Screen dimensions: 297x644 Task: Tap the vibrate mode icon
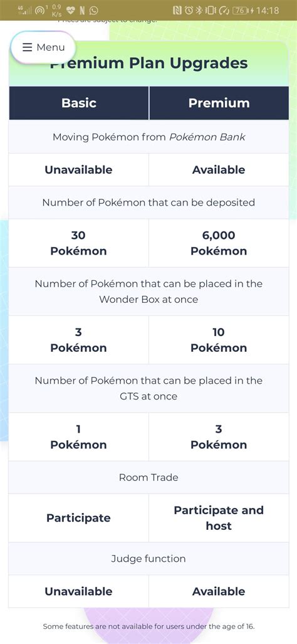[x=211, y=11]
